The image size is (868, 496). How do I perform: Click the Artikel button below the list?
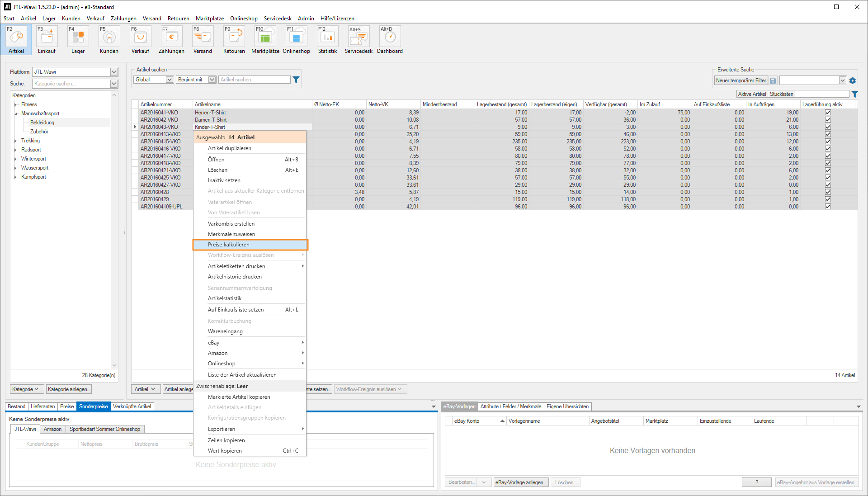point(146,389)
